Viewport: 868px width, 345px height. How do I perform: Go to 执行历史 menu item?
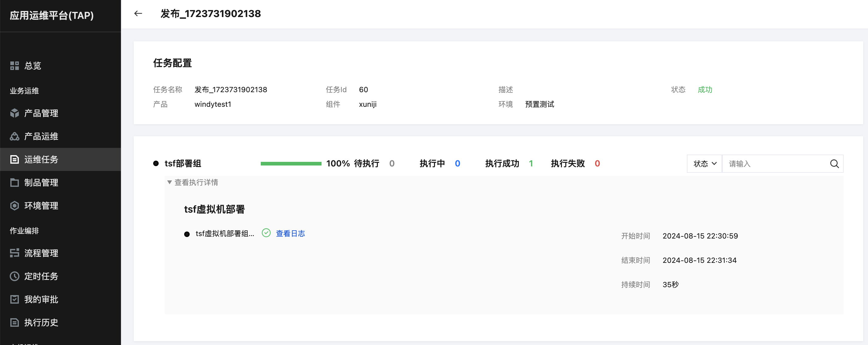click(x=41, y=322)
